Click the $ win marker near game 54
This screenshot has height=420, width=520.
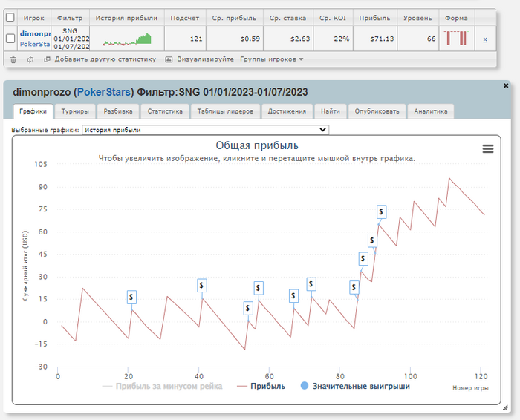coord(247,309)
